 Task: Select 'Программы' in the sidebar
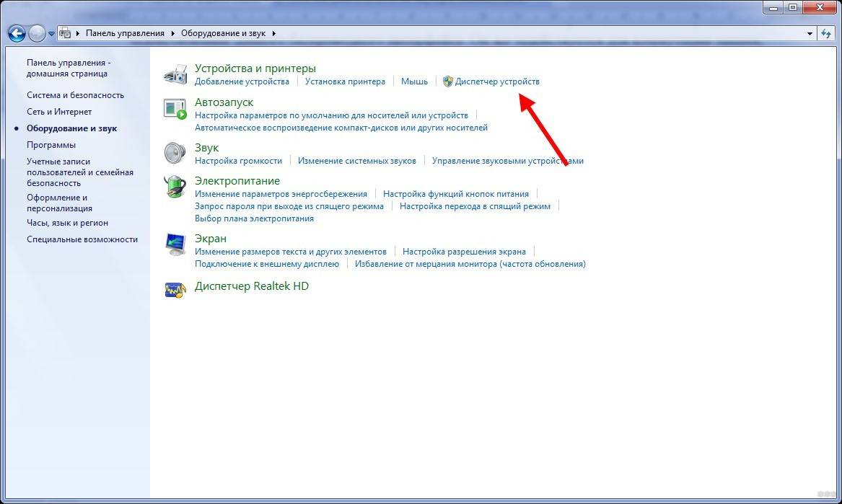pyautogui.click(x=51, y=145)
